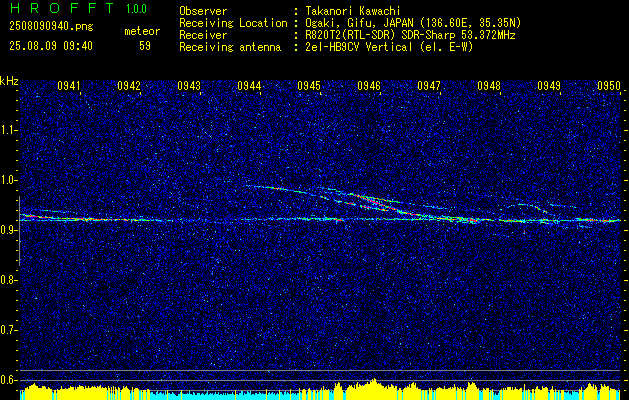Click the HROFFT title text
This screenshot has height=400, width=629.
pyautogui.click(x=62, y=8)
